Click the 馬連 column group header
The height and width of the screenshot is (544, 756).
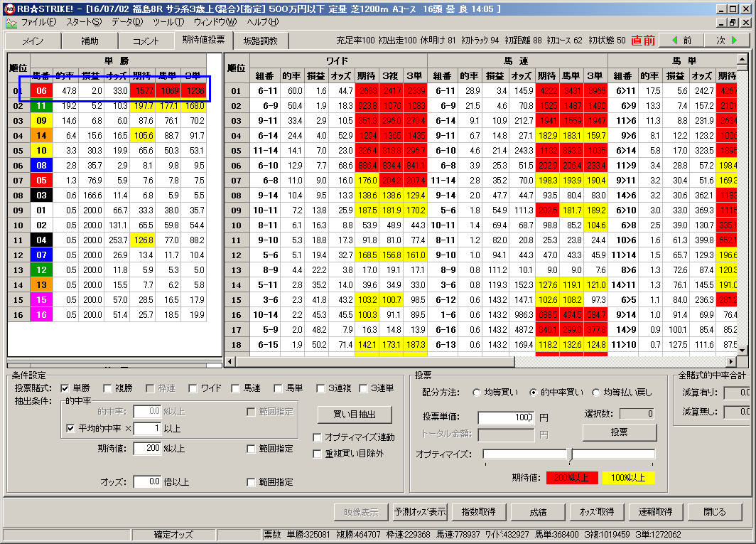(517, 61)
